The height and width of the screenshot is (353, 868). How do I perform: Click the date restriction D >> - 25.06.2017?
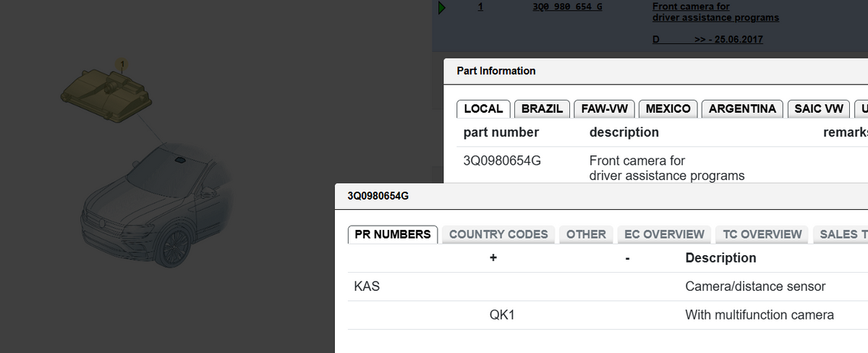(707, 39)
